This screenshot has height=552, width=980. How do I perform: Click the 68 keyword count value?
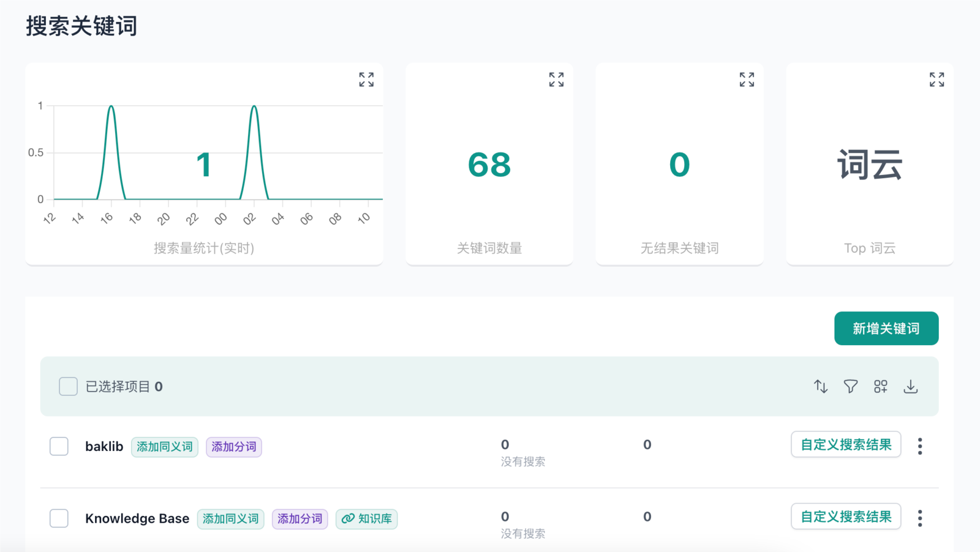(x=489, y=165)
